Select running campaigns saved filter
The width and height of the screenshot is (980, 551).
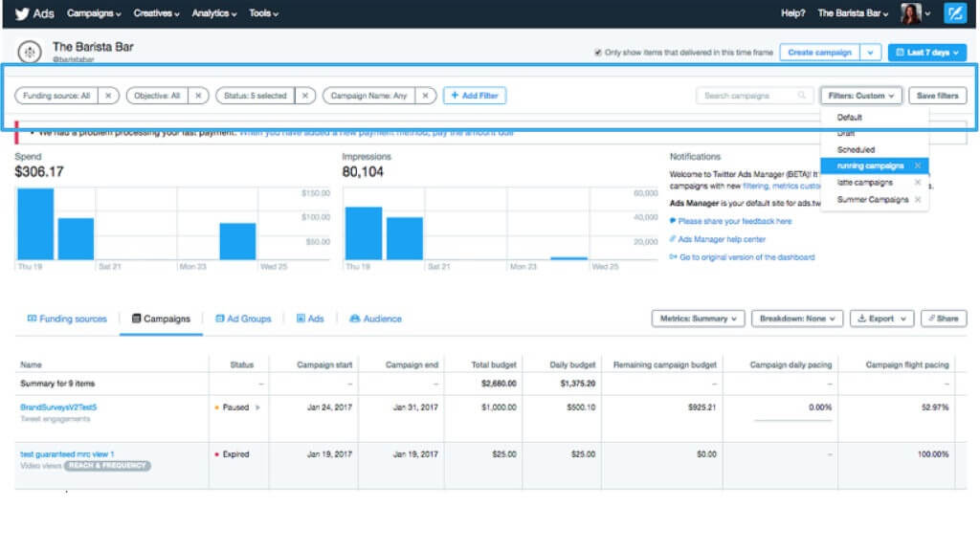pyautogui.click(x=870, y=165)
